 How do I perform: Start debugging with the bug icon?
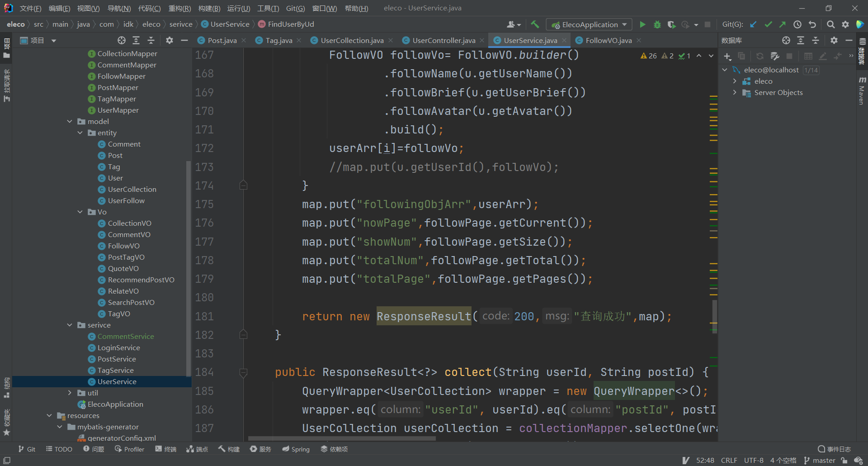tap(657, 24)
